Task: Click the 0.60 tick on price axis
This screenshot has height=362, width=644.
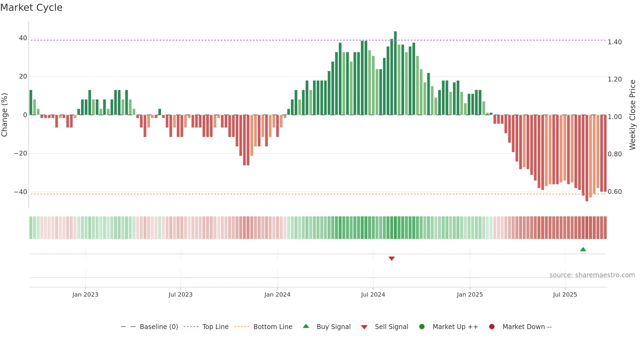Action: point(615,192)
